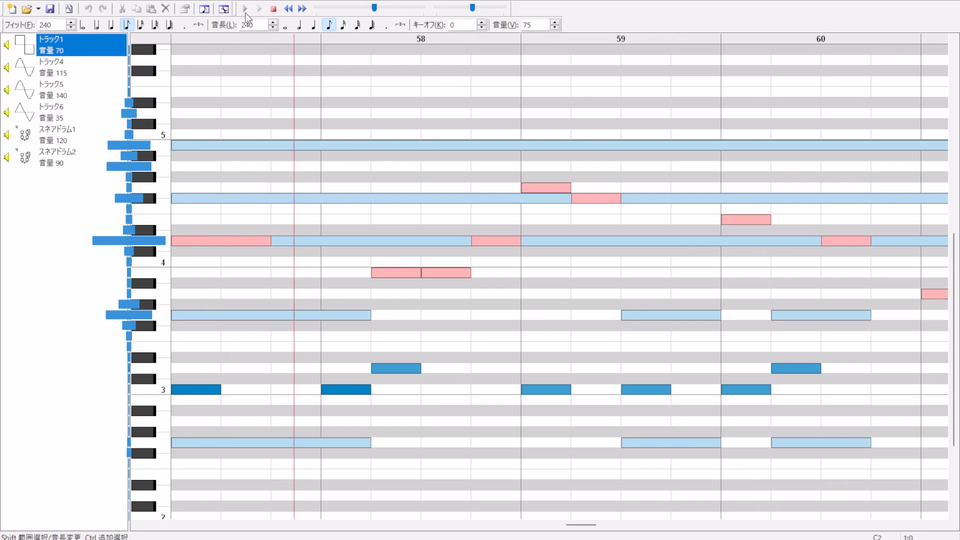
Task: Open the properties icon in the toolbar
Action: click(184, 9)
